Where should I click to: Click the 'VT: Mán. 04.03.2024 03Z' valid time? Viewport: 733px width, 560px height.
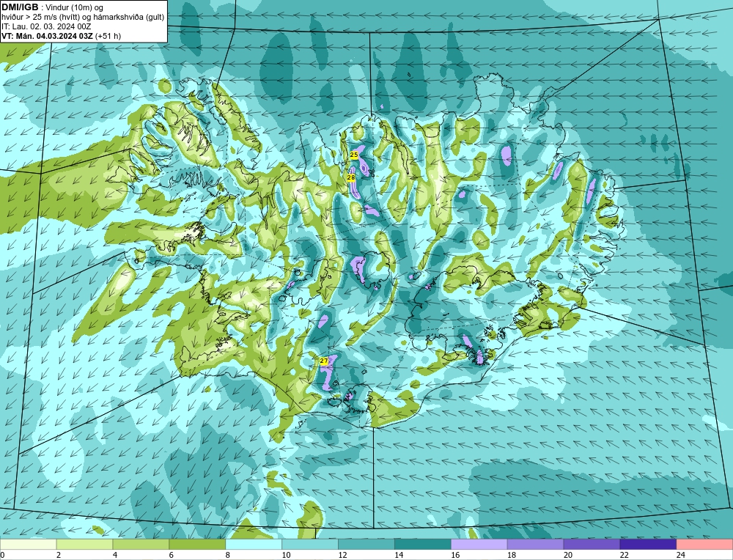click(47, 36)
